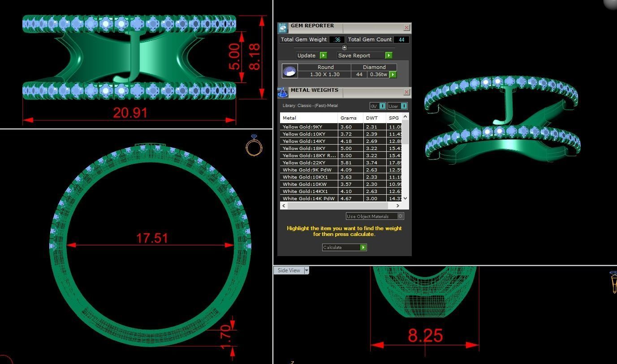
Task: Click the Calculate button
Action: [x=345, y=247]
